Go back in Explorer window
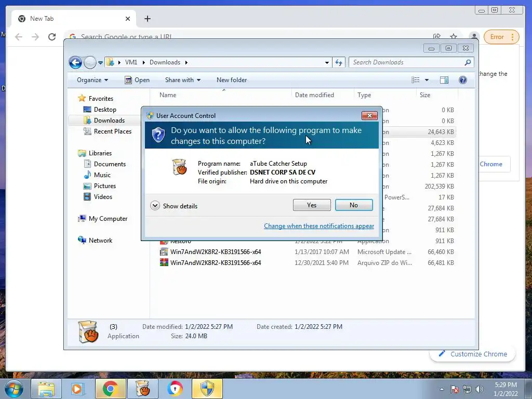Image resolution: width=532 pixels, height=399 pixels. tap(75, 62)
